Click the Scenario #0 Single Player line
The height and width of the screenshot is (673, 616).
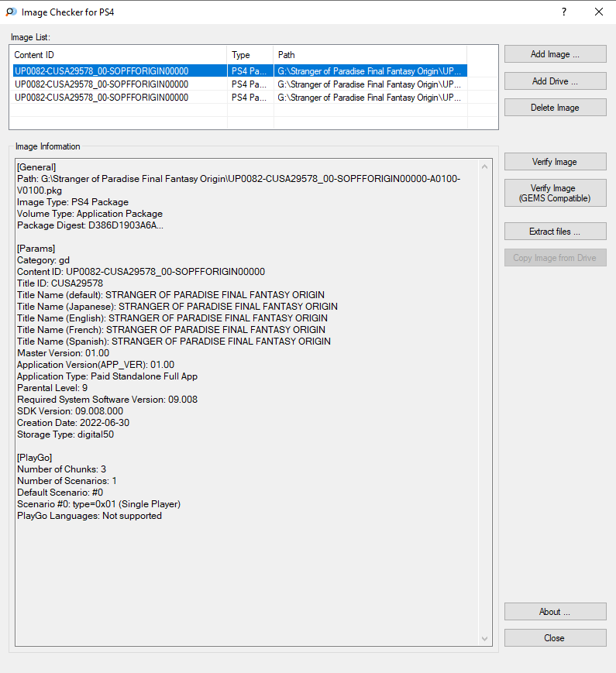(x=99, y=503)
